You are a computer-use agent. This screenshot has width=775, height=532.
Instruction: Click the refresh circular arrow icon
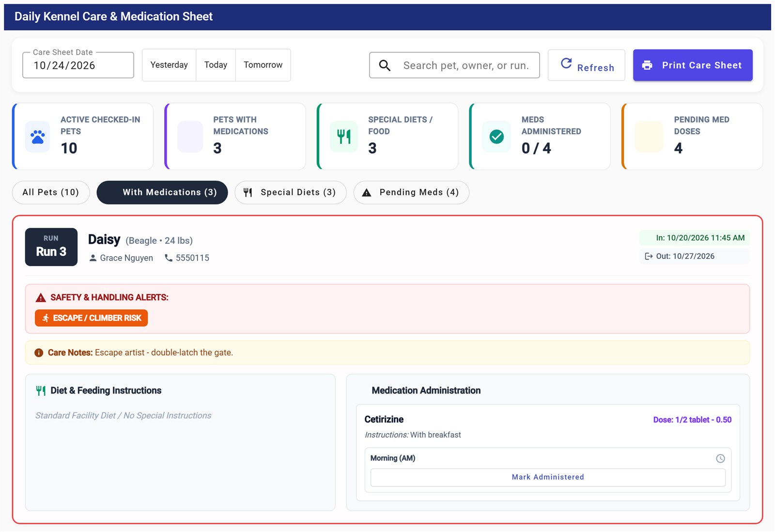pos(566,63)
